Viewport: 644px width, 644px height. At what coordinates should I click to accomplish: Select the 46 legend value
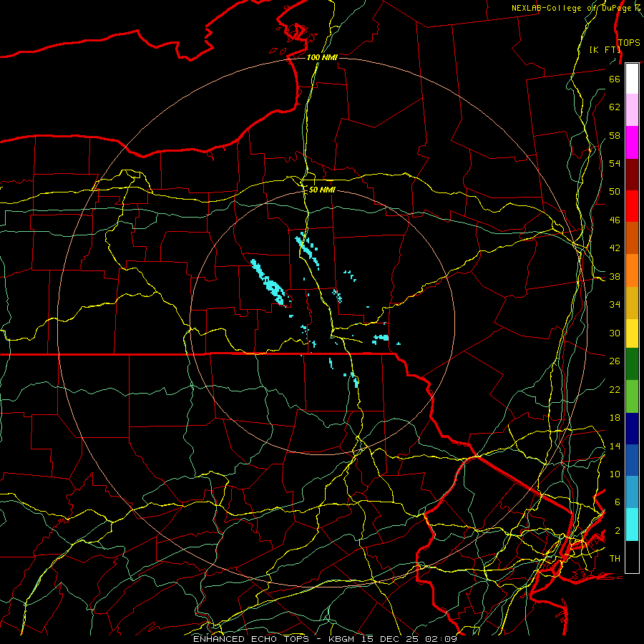(615, 220)
